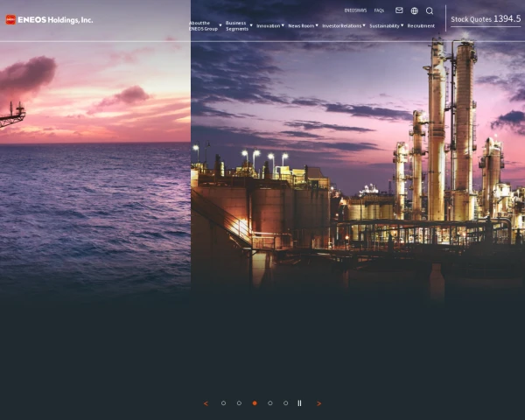Visit the Recruitment page
This screenshot has height=420, width=525.
click(x=421, y=26)
